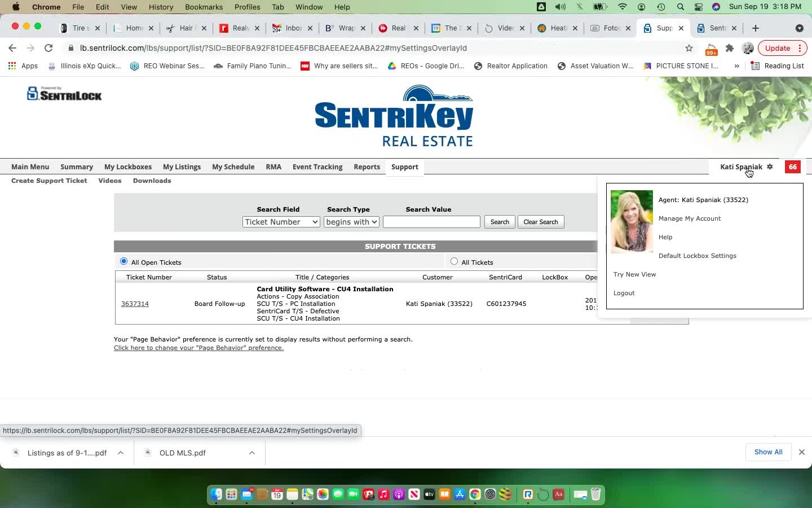
Task: Choose Manage My Account in the user menu
Action: (x=690, y=218)
